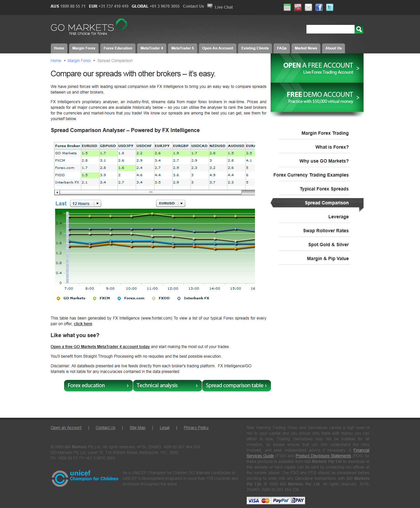Click the EURUSD column header in table
Screen dimensions: 420x508
pyautogui.click(x=90, y=146)
